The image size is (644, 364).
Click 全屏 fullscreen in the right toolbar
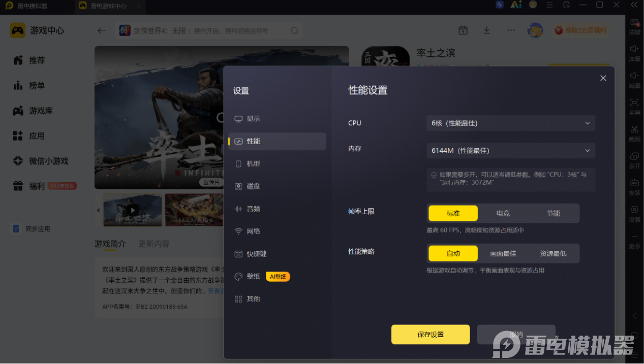click(x=634, y=107)
